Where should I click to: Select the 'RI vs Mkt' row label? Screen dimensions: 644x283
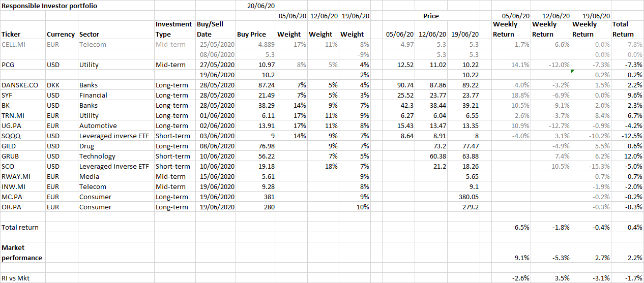[17, 278]
